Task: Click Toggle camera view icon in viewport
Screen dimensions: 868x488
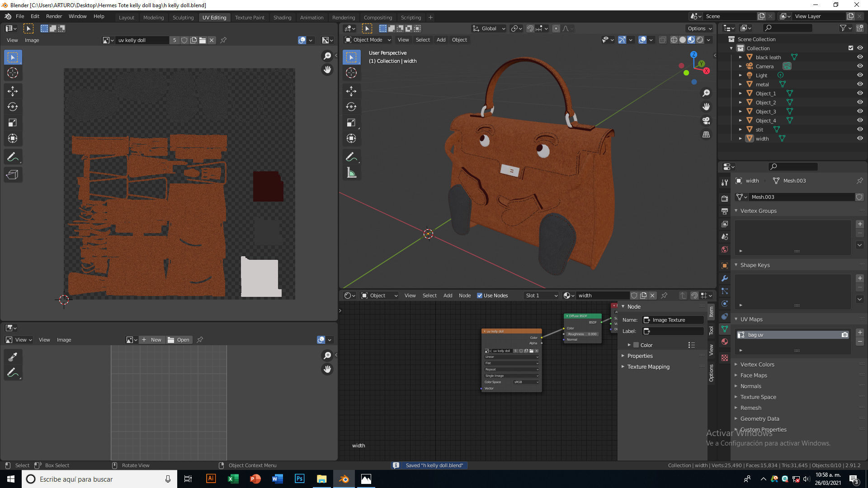Action: coord(706,121)
